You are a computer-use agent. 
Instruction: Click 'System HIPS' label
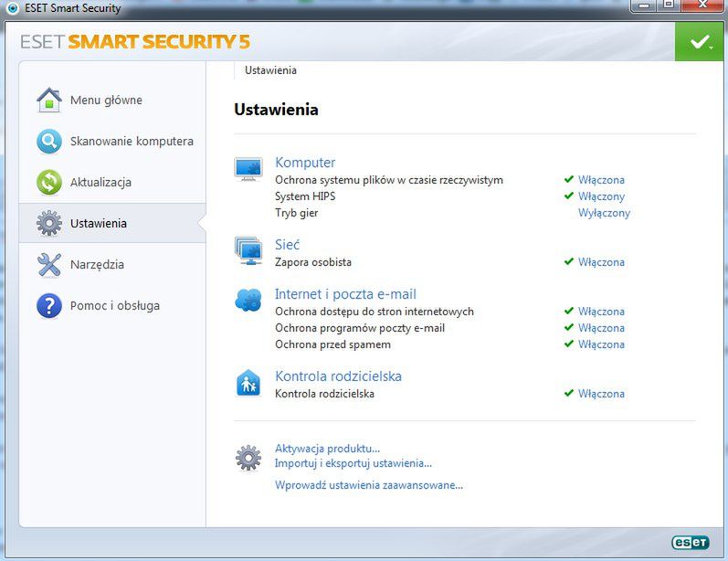305,196
